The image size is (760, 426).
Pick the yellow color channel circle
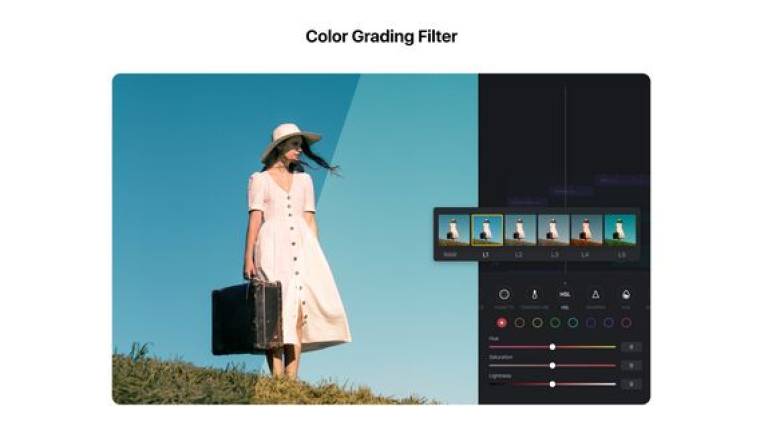click(538, 323)
